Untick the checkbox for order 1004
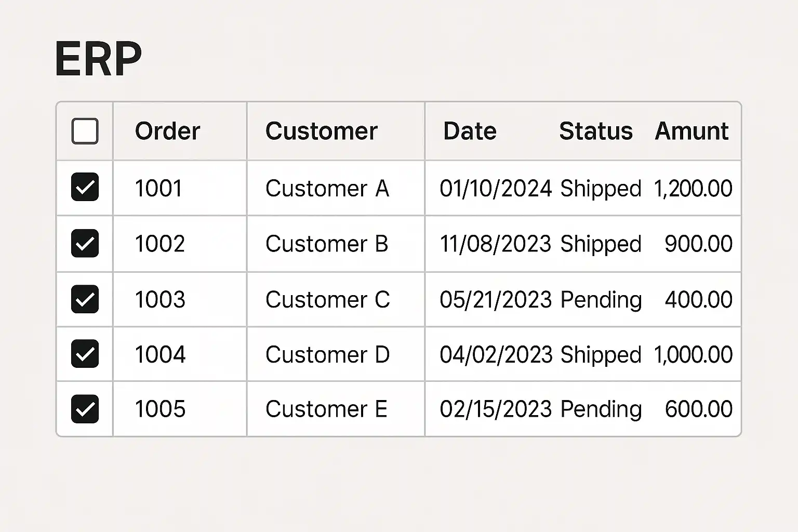The width and height of the screenshot is (798, 532). click(85, 354)
